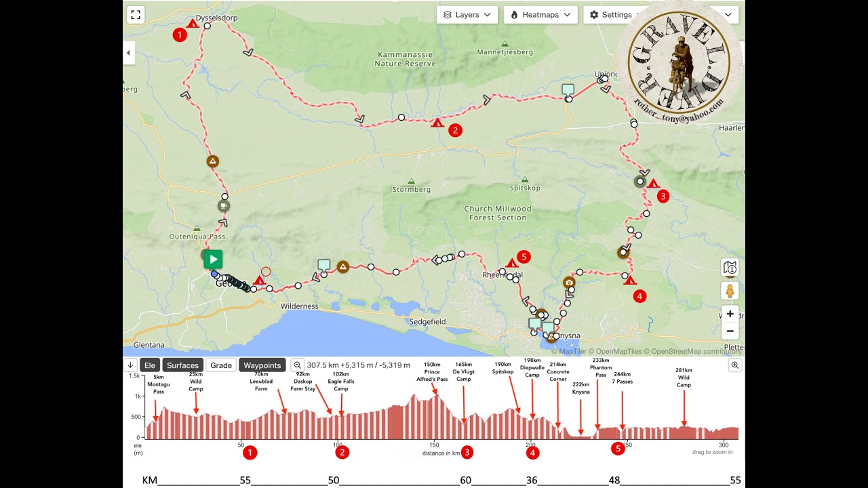Click the Outeniqua Pass label
The width and height of the screenshot is (868, 488).
(x=197, y=237)
